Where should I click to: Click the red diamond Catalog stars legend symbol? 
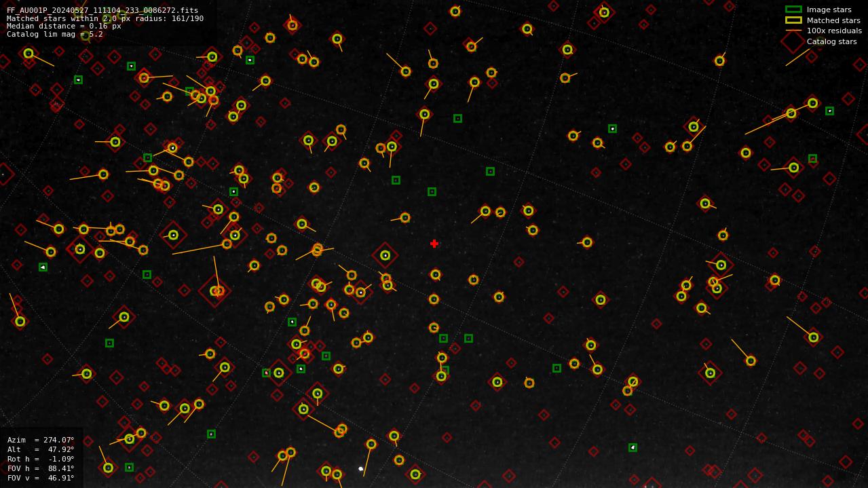(x=793, y=41)
